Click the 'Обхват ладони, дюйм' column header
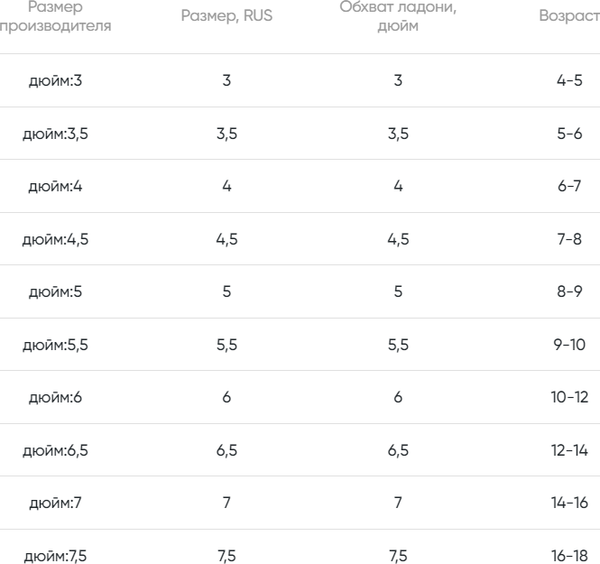This screenshot has height=564, width=600. click(398, 17)
